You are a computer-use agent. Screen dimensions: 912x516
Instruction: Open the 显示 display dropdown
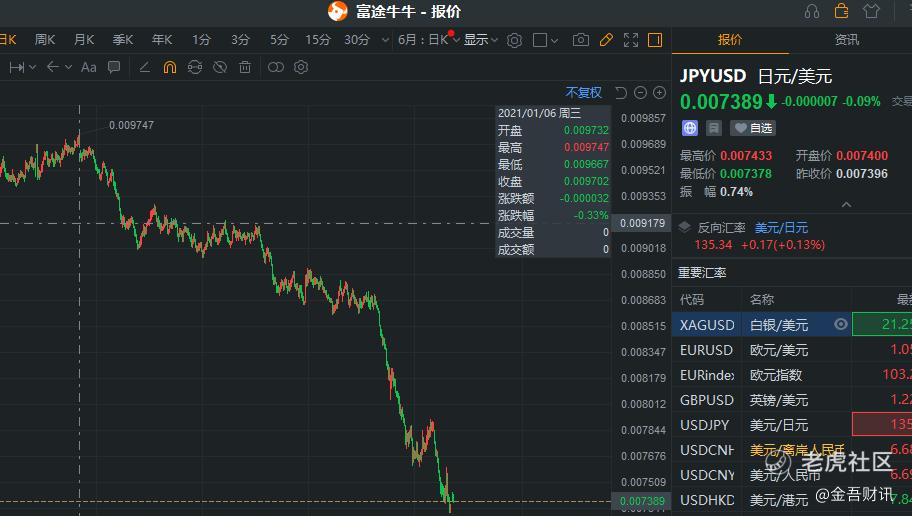[480, 40]
